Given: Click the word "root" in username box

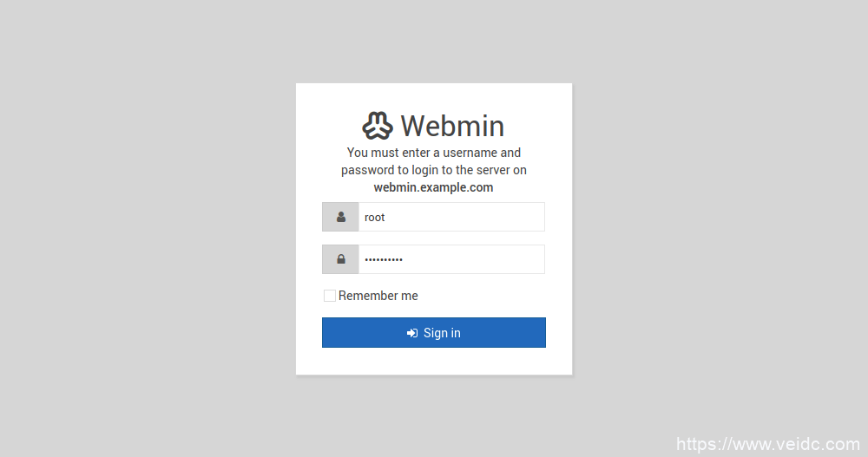Looking at the screenshot, I should point(375,217).
